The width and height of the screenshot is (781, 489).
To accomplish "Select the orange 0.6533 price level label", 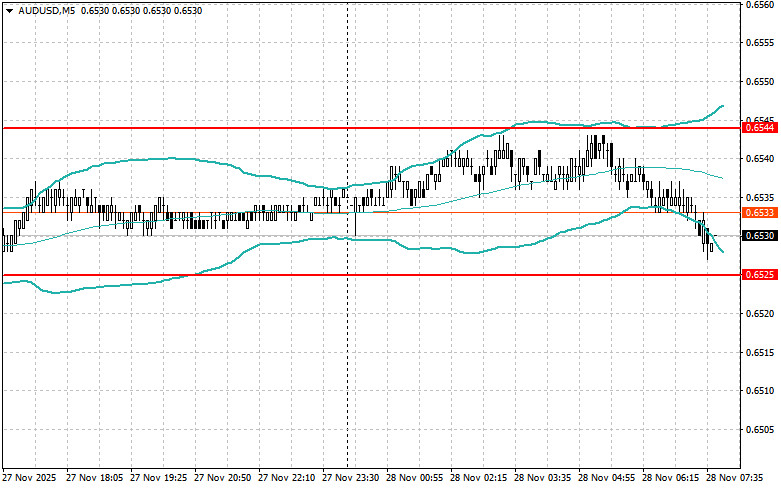I will (x=760, y=213).
